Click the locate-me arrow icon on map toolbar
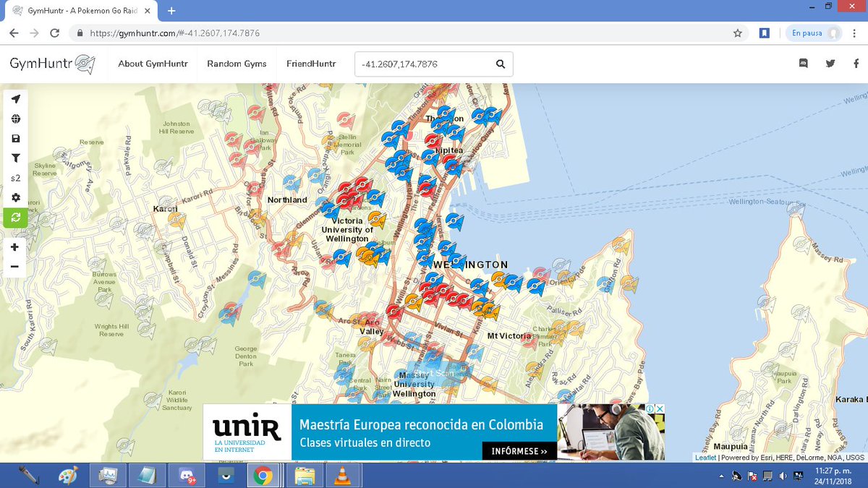868x488 pixels. 15,99
